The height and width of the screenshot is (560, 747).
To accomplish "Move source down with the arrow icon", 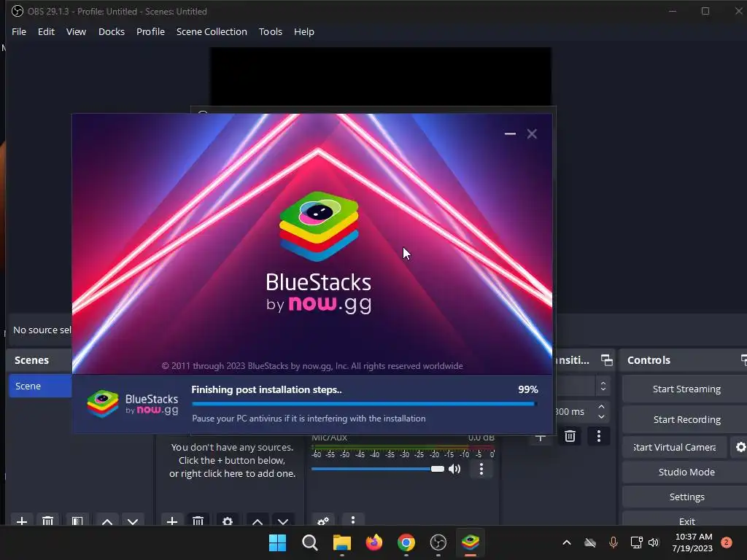I will click(x=283, y=521).
